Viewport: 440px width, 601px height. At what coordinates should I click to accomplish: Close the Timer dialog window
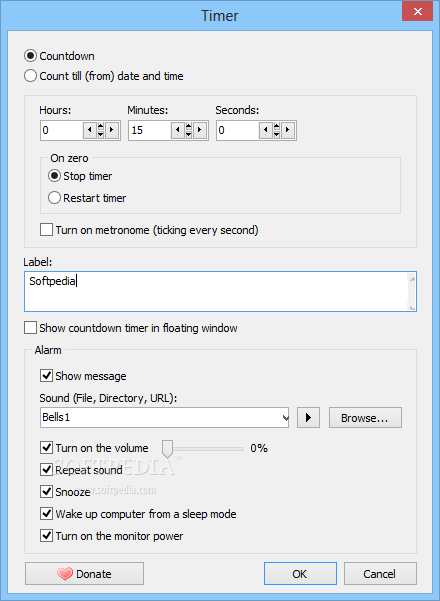[417, 11]
